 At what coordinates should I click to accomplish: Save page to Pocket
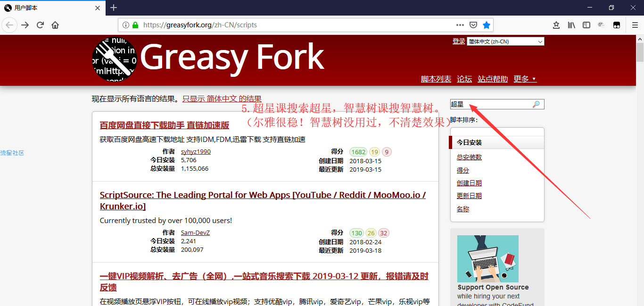pyautogui.click(x=473, y=25)
